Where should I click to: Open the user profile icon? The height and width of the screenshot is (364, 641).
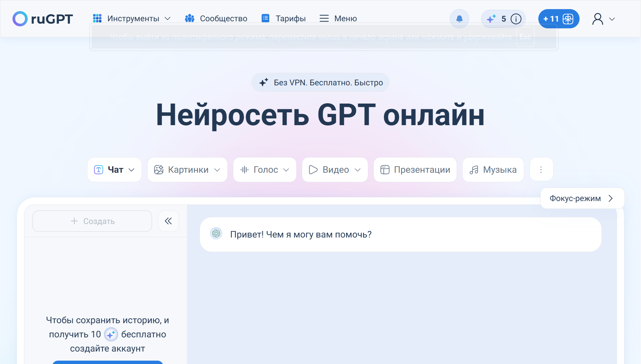pos(598,19)
